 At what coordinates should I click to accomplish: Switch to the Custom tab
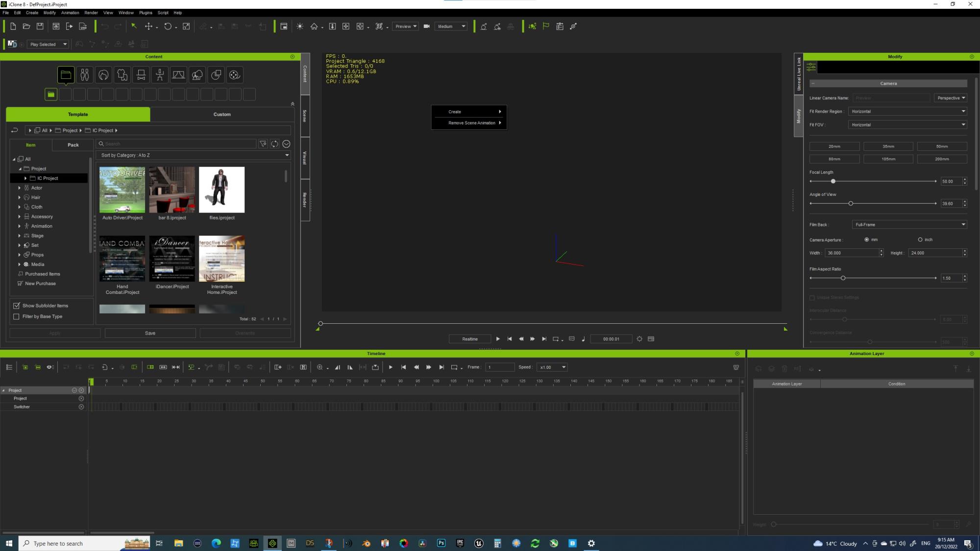222,114
